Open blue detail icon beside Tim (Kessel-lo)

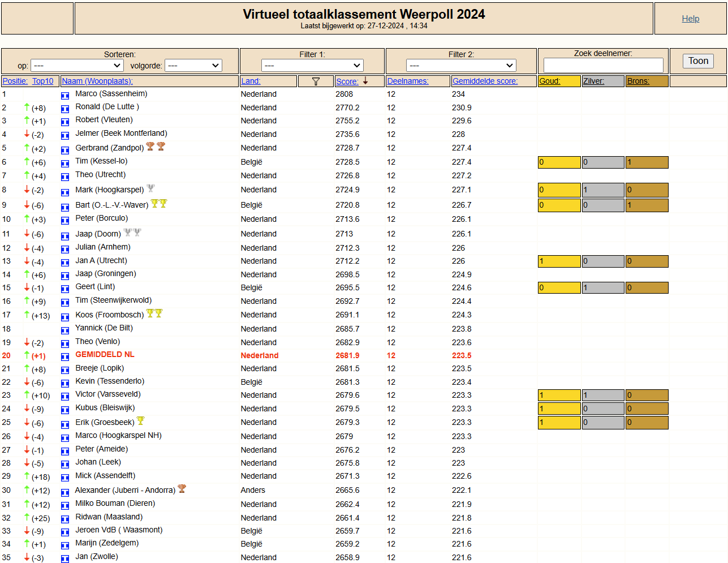pos(65,164)
